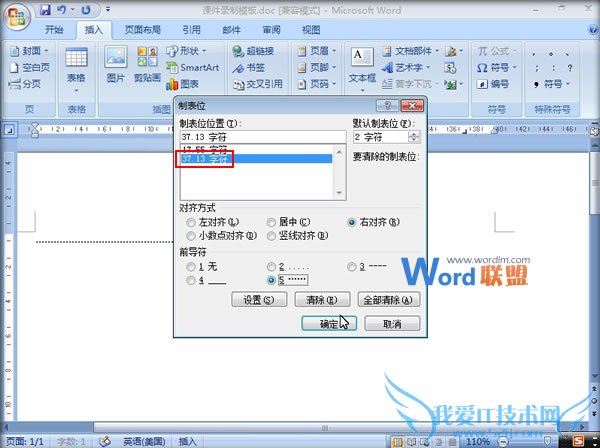Open the table (表格) insert gallery
This screenshot has height=448, width=600.
pyautogui.click(x=76, y=70)
